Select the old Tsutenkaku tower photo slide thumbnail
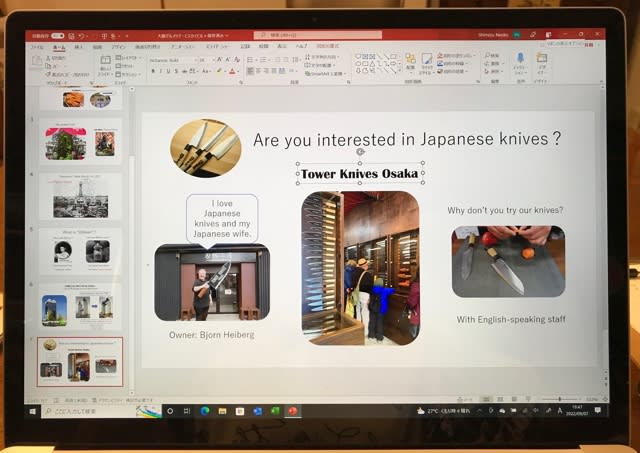 pos(80,196)
